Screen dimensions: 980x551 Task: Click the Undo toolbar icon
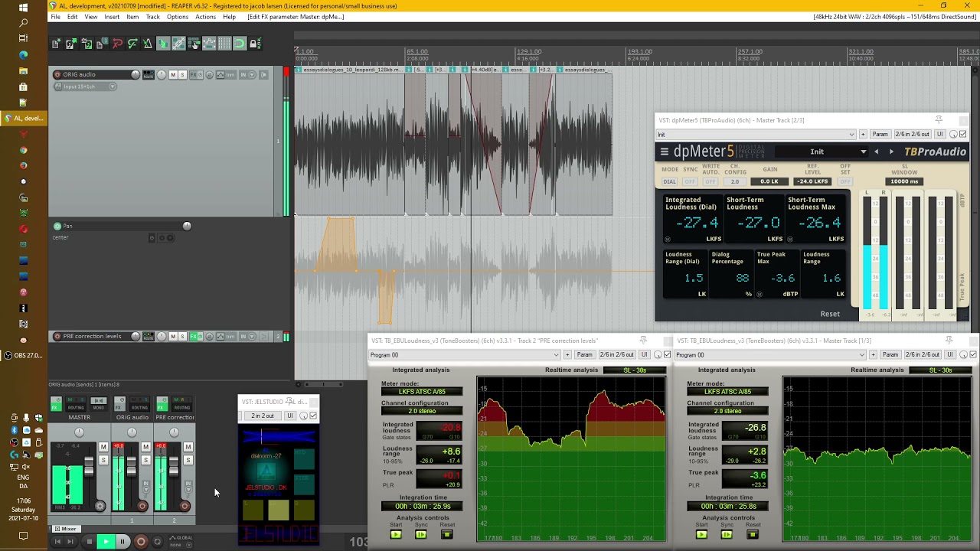117,44
